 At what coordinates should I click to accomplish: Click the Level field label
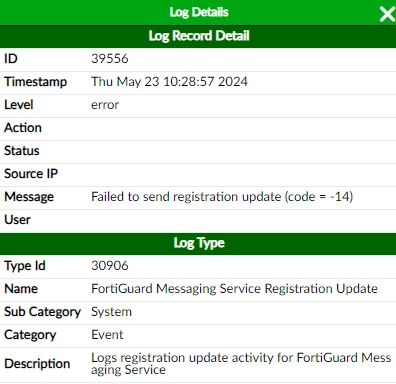(x=19, y=105)
